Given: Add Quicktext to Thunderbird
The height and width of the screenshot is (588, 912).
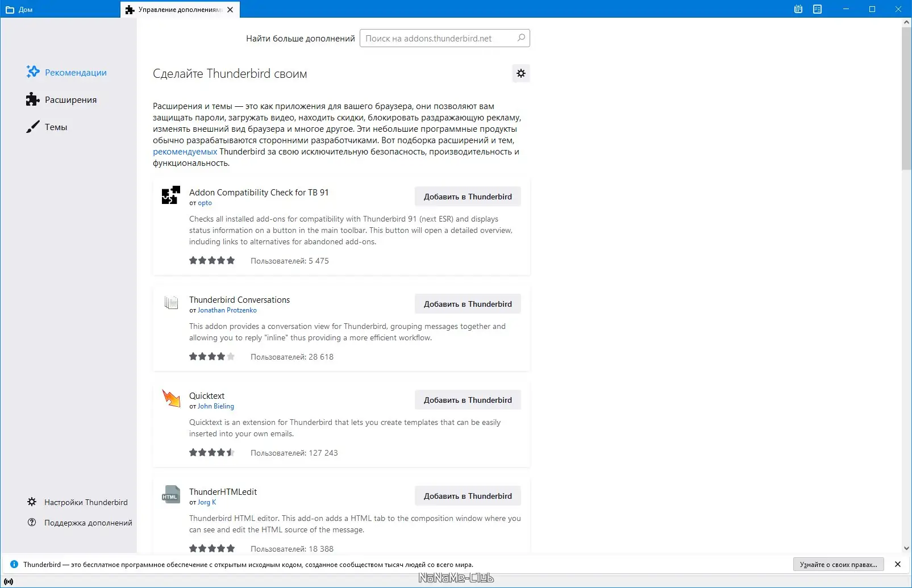Looking at the screenshot, I should pyautogui.click(x=468, y=400).
